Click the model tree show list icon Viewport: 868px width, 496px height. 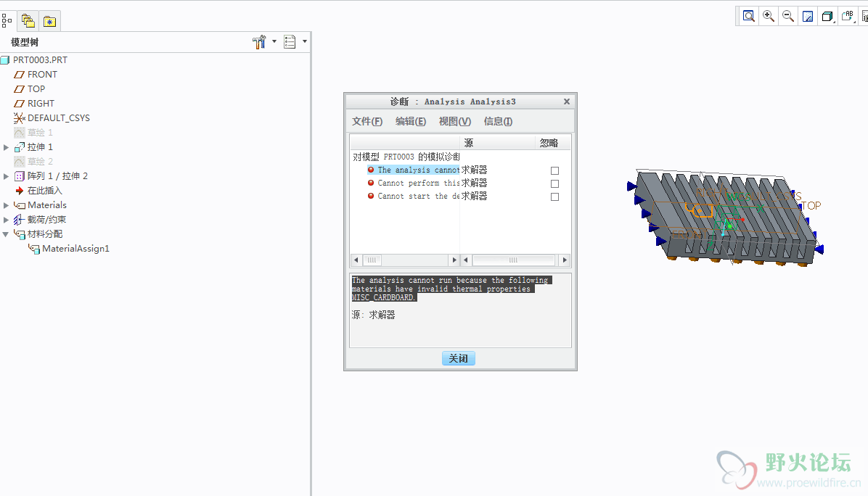[290, 42]
